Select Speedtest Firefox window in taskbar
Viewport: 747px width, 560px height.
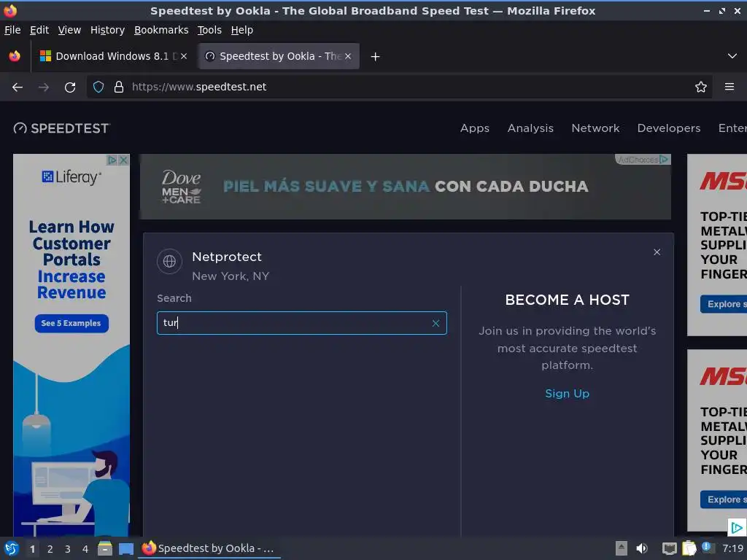tap(209, 548)
